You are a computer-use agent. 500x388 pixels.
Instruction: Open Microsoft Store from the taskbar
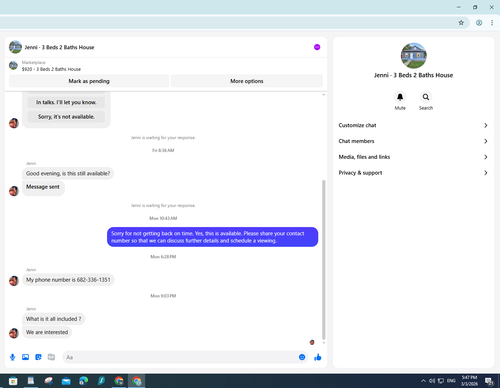coord(13,381)
